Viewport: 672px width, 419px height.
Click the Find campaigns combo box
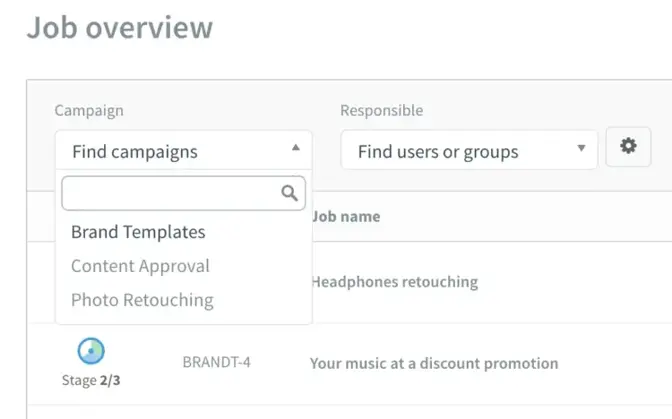pos(170,151)
